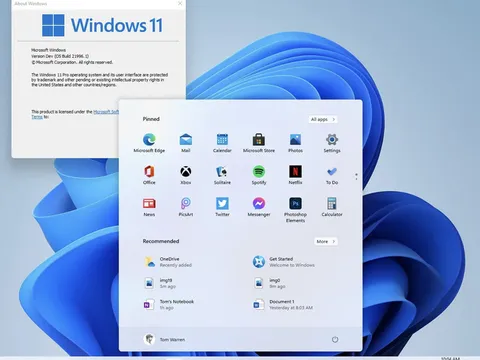Open recommended OneDrive item
The width and height of the screenshot is (480, 360).
(168, 262)
